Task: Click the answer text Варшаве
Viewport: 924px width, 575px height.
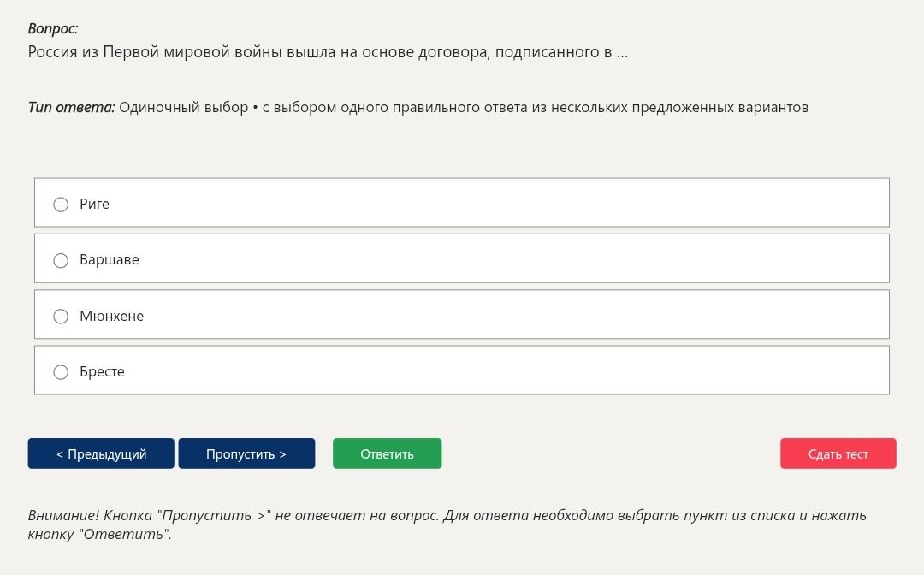Action: [110, 260]
